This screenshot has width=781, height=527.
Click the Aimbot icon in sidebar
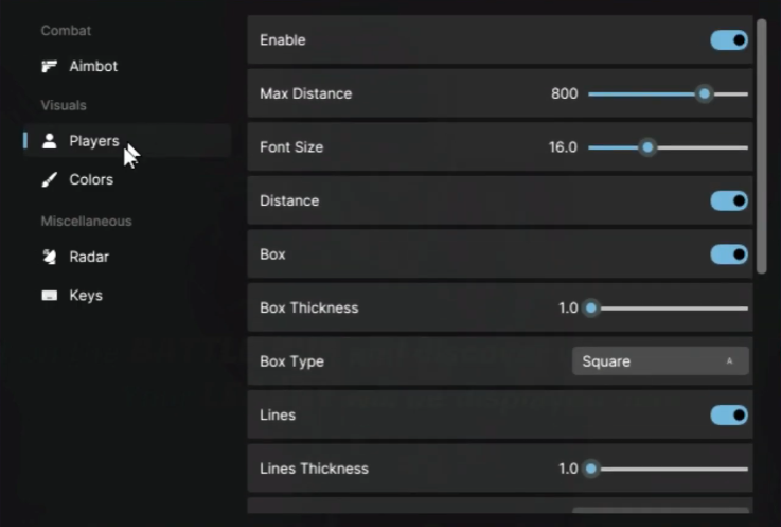tap(49, 67)
